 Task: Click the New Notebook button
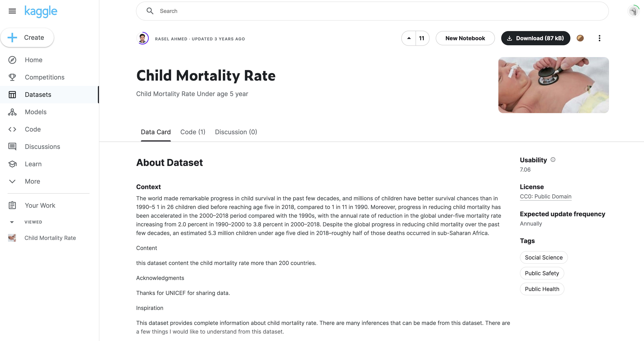click(465, 38)
